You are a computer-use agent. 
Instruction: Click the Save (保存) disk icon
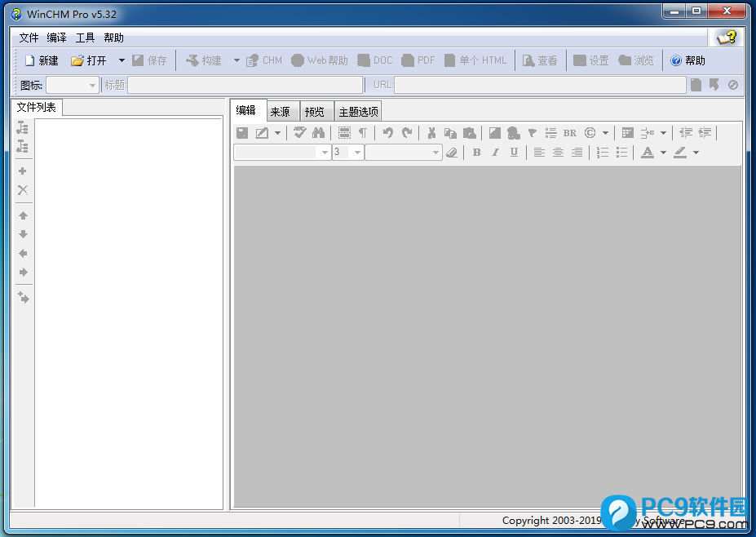(149, 60)
